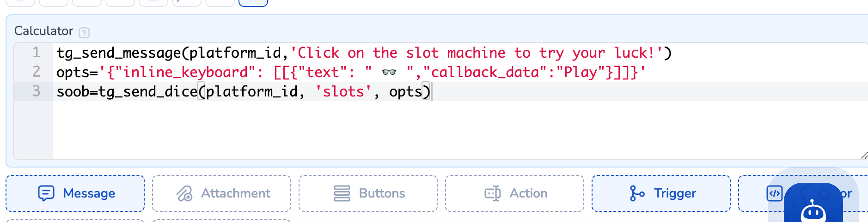868x222 pixels.
Task: Click the glasses emoji in opts string
Action: tap(389, 72)
